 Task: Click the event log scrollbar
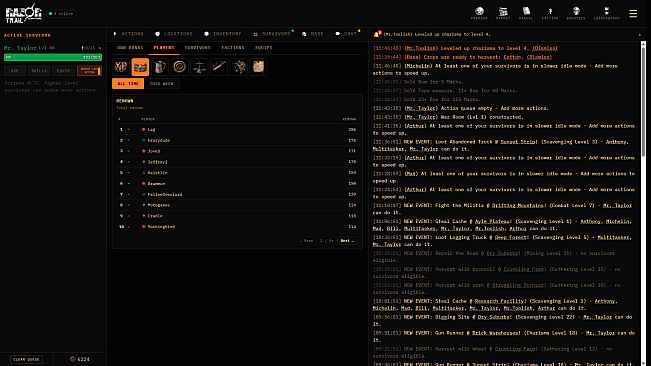[x=644, y=99]
